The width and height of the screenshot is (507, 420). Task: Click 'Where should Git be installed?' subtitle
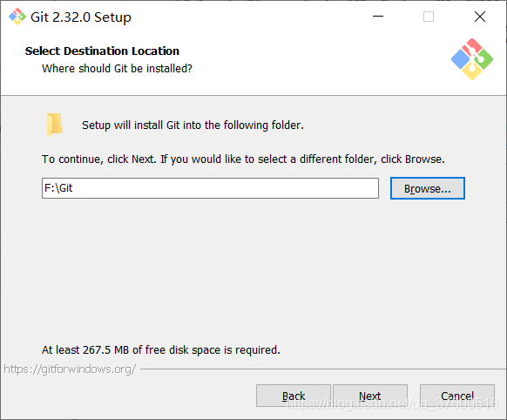point(117,69)
